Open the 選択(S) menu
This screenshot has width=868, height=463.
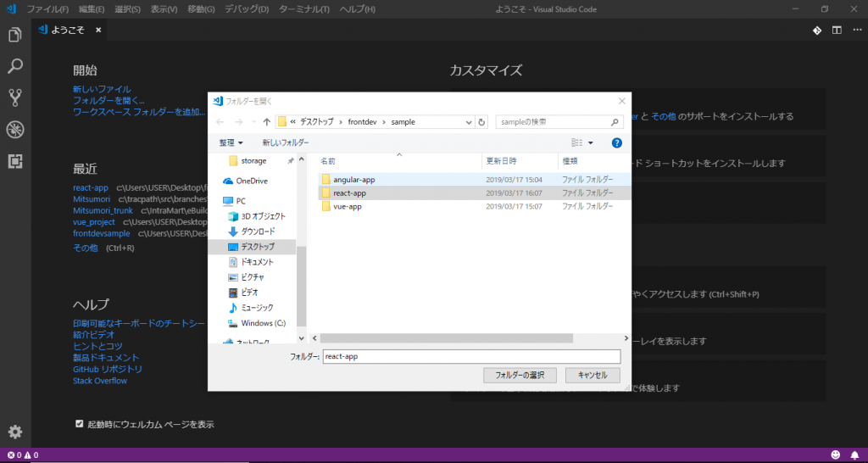pyautogui.click(x=127, y=9)
